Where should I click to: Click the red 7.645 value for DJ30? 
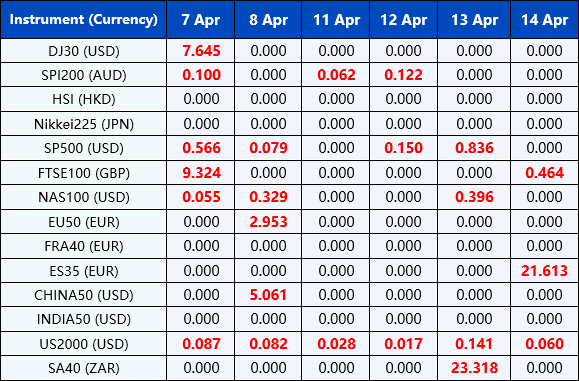pos(201,51)
